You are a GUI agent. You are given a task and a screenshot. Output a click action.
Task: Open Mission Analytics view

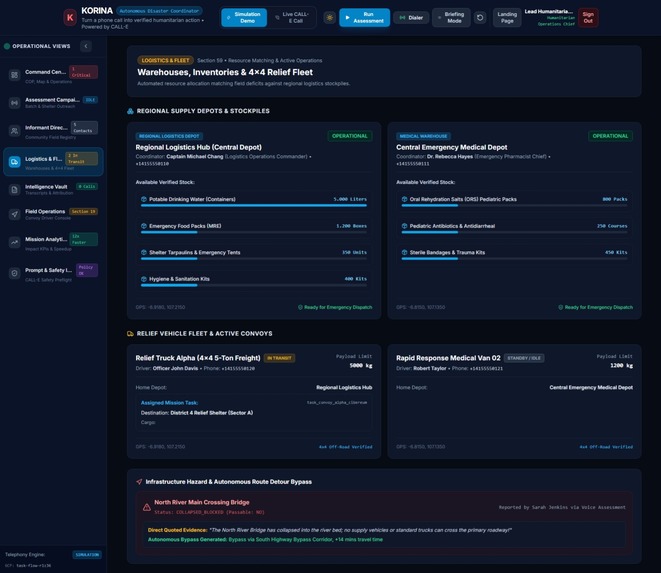coord(53,242)
